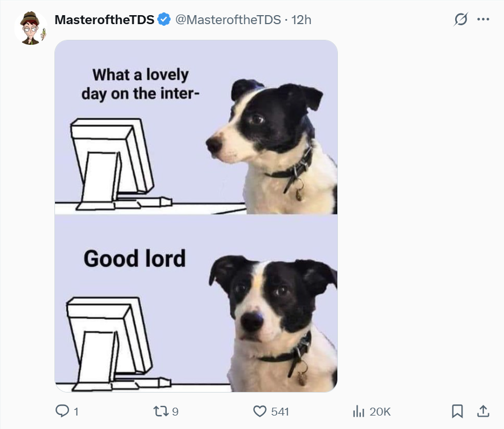Viewport: 504px width, 429px height.
Task: Click the reply count of 1
Action: coord(76,412)
